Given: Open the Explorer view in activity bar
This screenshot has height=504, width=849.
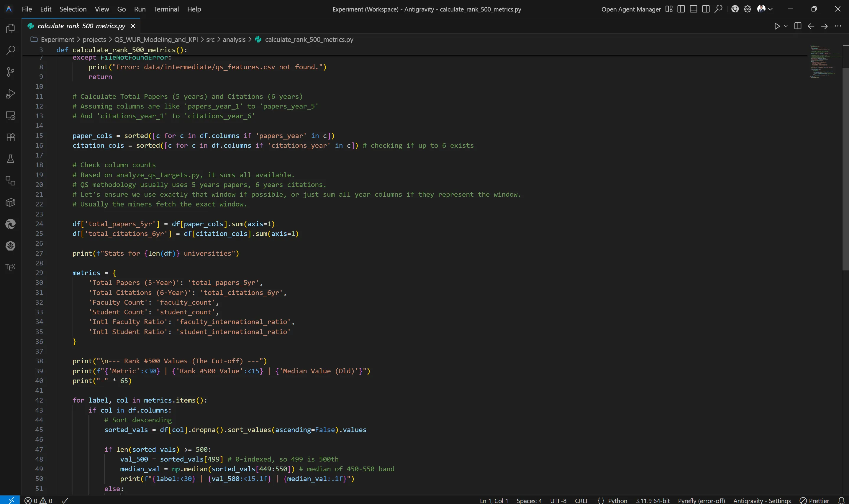Looking at the screenshot, I should (x=11, y=29).
